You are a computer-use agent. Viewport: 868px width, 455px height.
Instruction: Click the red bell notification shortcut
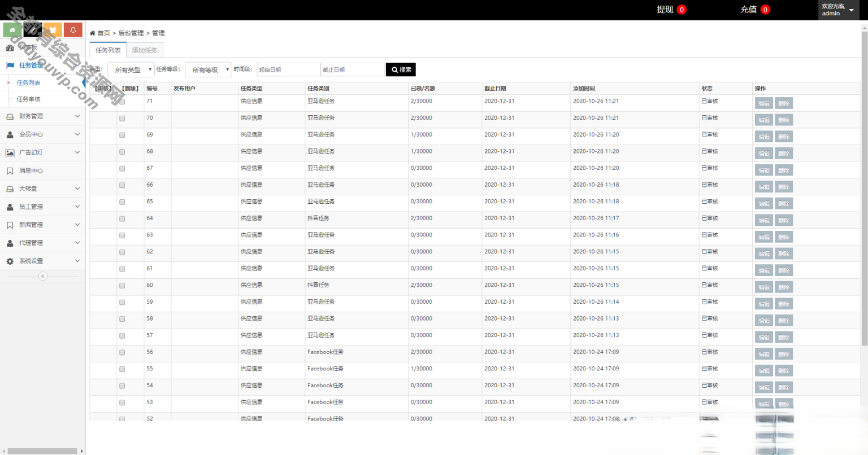point(73,30)
